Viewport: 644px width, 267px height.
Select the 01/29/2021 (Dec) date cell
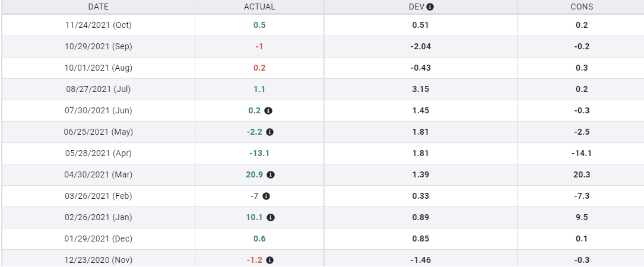99,239
